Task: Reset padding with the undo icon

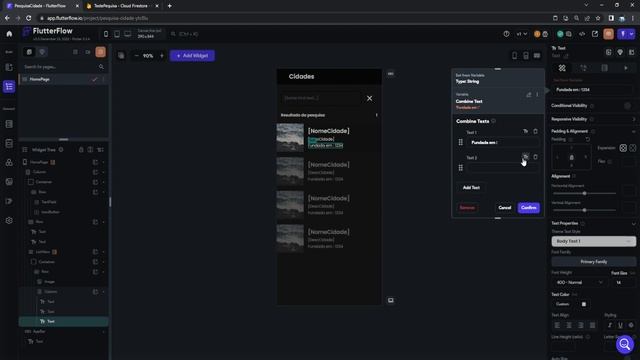Action: coord(587,140)
